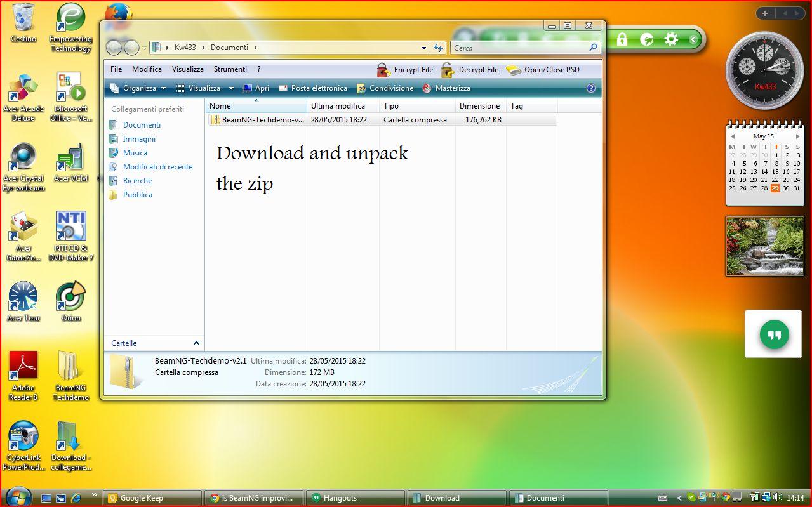Viewport: 812px width, 507px height.
Task: Open the Visualizza menu in menu bar
Action: (188, 69)
